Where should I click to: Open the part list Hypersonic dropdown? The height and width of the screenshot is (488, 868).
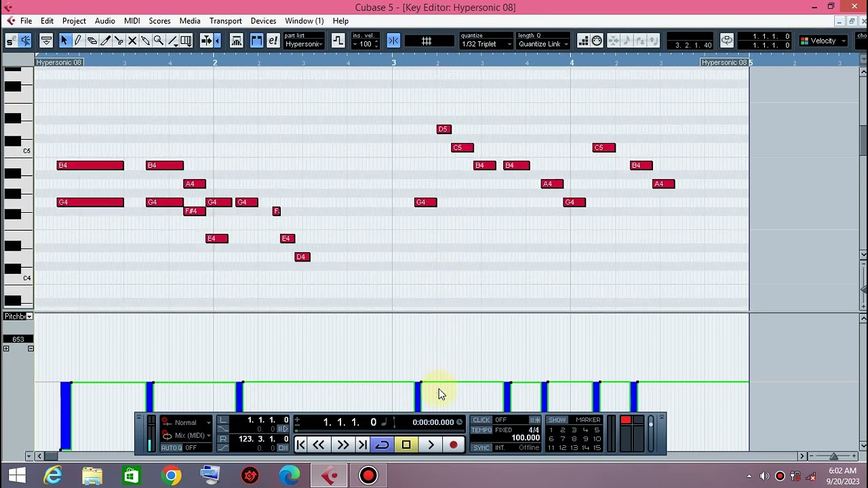coord(303,44)
